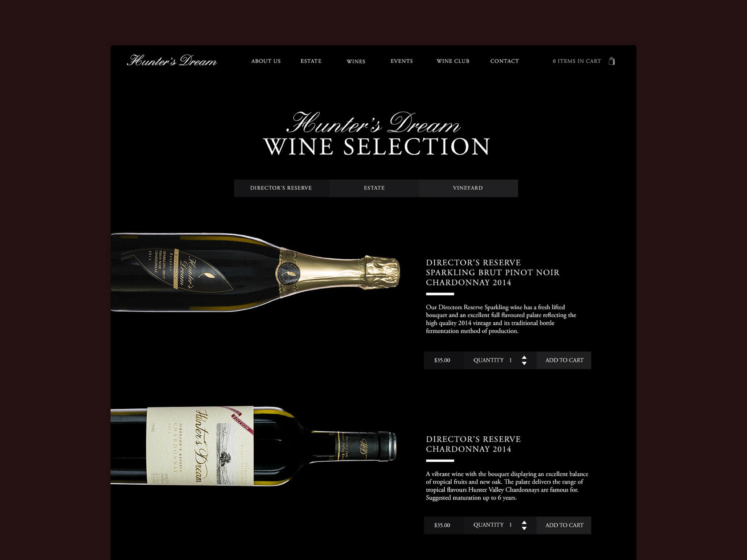Open the Events page from navigation
747x560 pixels.
point(402,61)
